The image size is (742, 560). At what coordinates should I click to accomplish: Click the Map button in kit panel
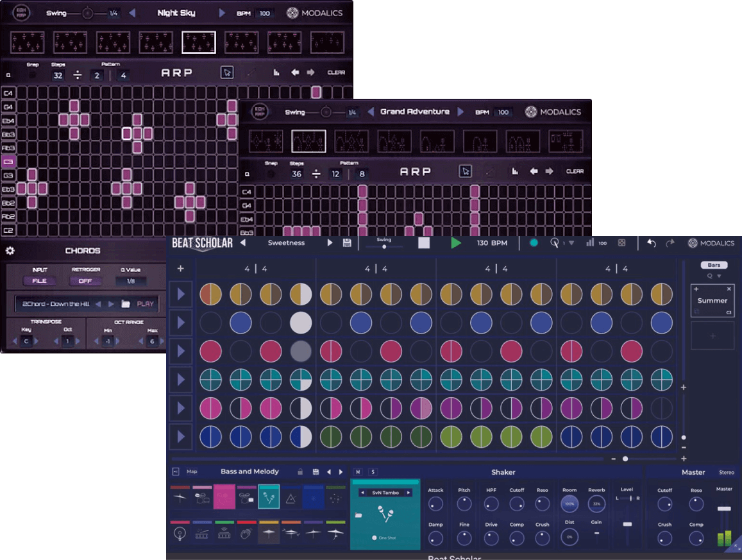click(x=192, y=471)
